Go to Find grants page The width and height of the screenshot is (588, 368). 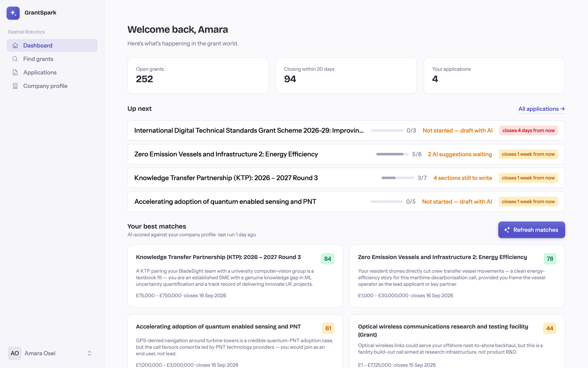click(x=52, y=59)
